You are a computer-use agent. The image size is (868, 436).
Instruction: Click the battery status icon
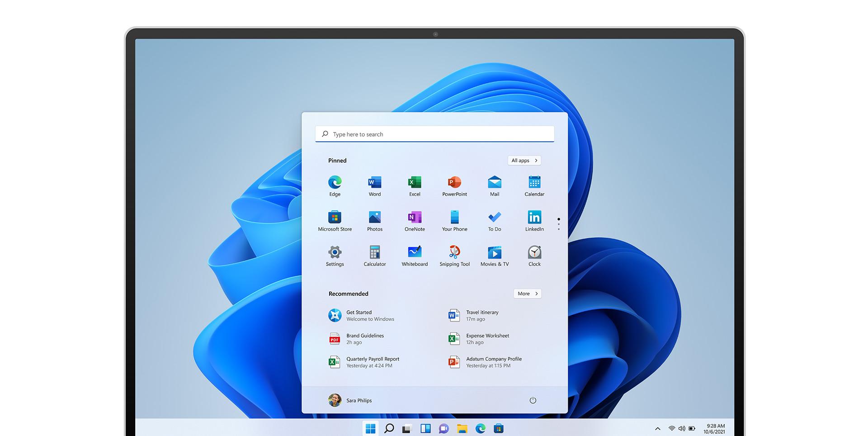point(692,428)
